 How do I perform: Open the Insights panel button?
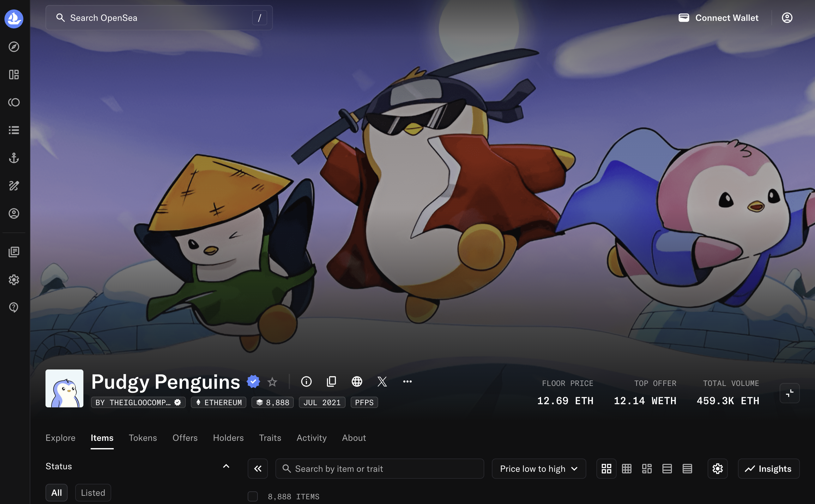pyautogui.click(x=768, y=469)
